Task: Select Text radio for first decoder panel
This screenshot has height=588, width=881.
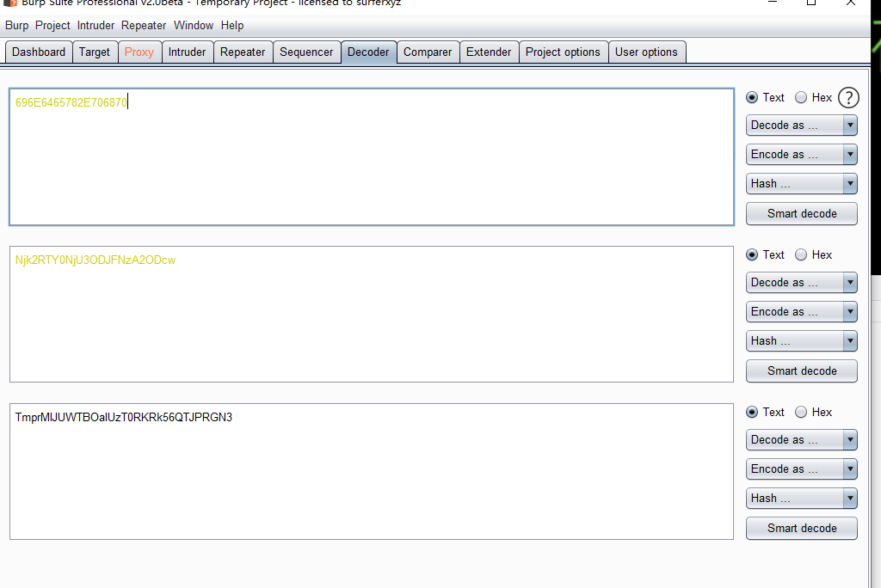Action: [752, 98]
